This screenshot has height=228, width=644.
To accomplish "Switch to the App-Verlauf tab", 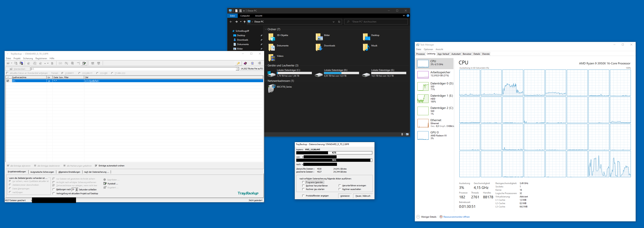I will pyautogui.click(x=443, y=54).
